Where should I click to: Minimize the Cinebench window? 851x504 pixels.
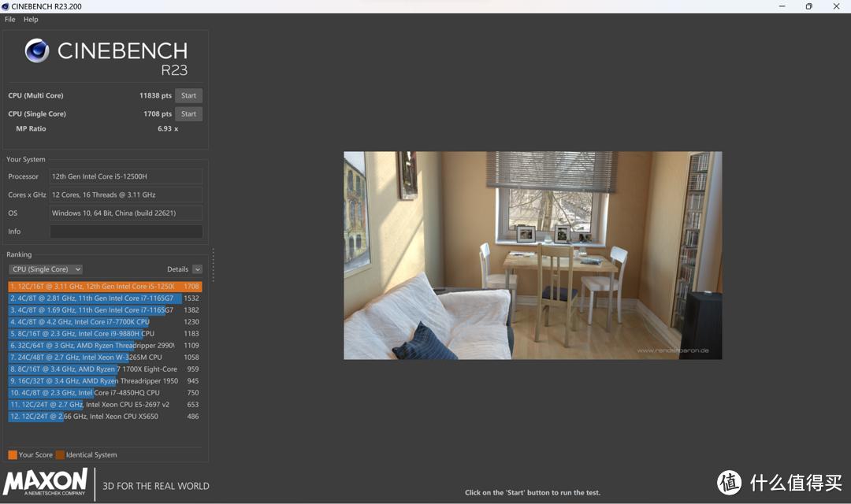pyautogui.click(x=782, y=6)
